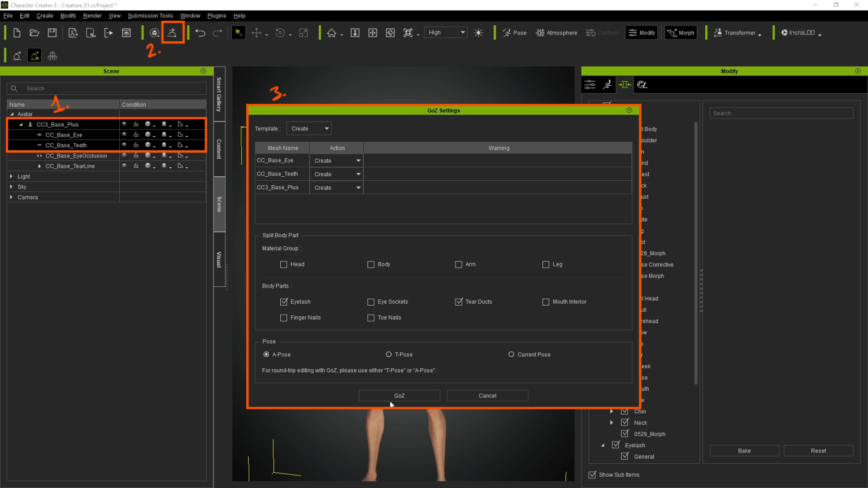Open Action dropdown for CC_Base_Eye
This screenshot has height=488, width=868.
pos(337,160)
